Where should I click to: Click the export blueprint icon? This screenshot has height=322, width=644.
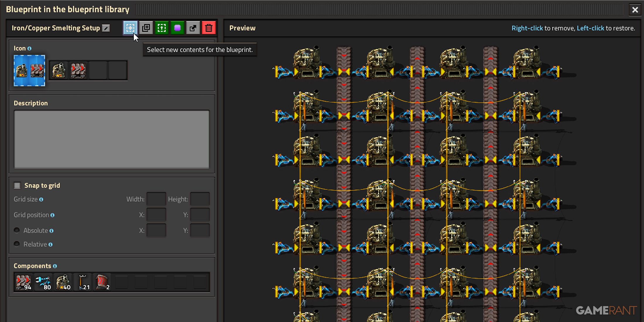pos(193,28)
